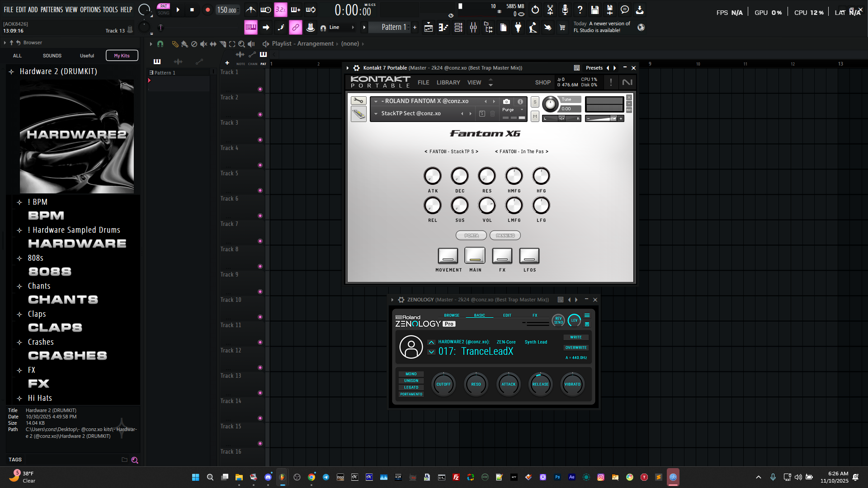
Task: Click the record button in transport
Action: coord(208,9)
